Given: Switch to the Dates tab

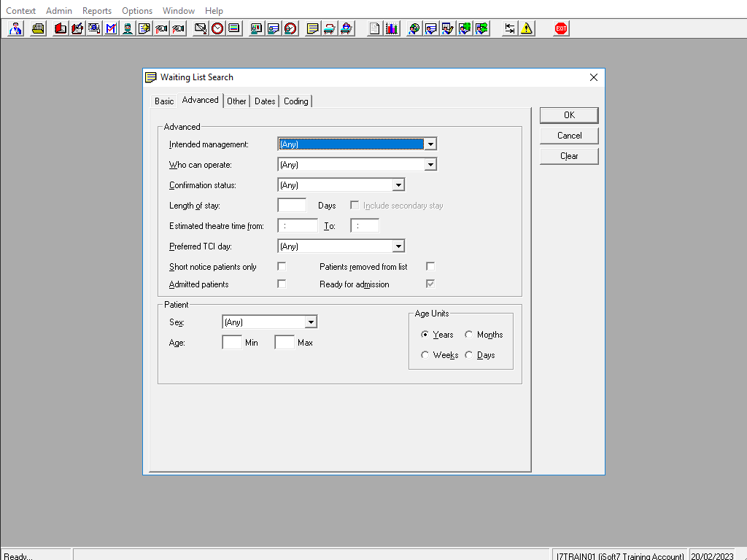Looking at the screenshot, I should click(x=265, y=101).
